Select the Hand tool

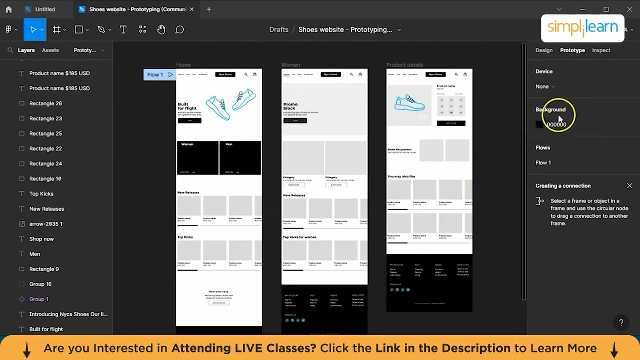point(161,29)
